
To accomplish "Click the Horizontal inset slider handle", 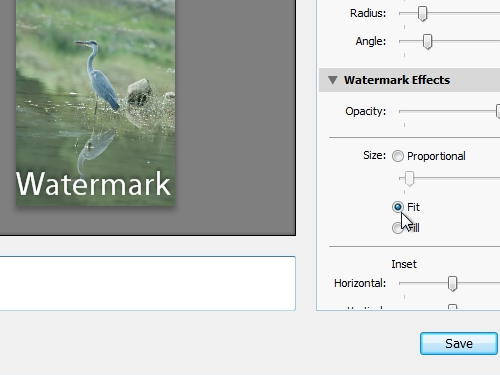I will [x=452, y=284].
